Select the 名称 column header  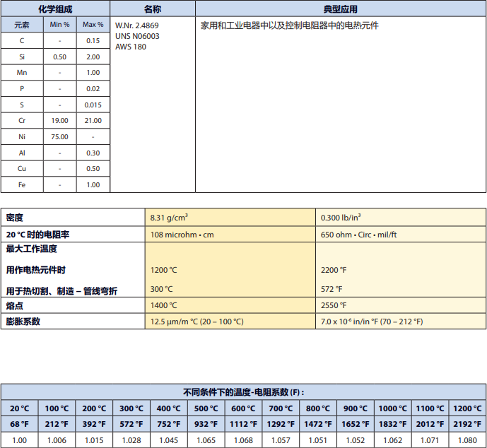coord(153,9)
